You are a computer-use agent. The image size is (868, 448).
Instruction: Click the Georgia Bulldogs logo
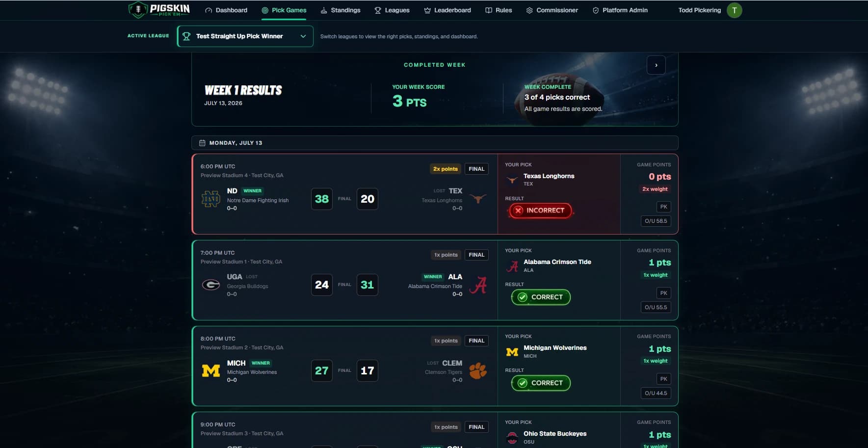click(x=211, y=285)
